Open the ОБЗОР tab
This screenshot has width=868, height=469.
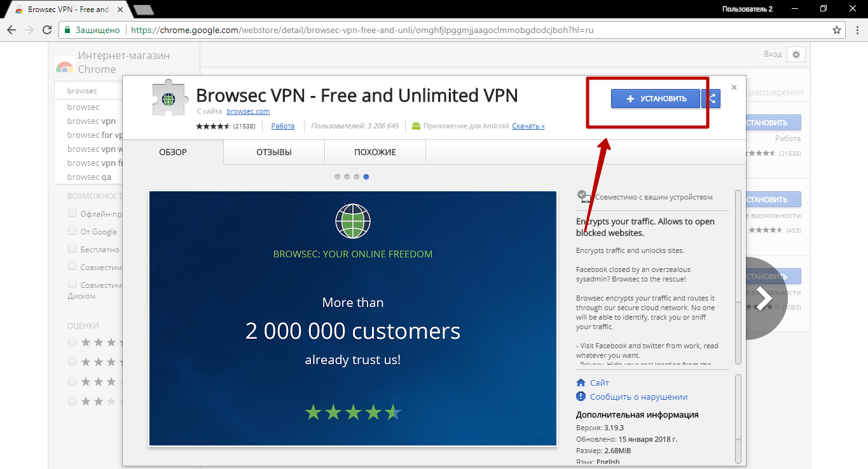(x=173, y=153)
